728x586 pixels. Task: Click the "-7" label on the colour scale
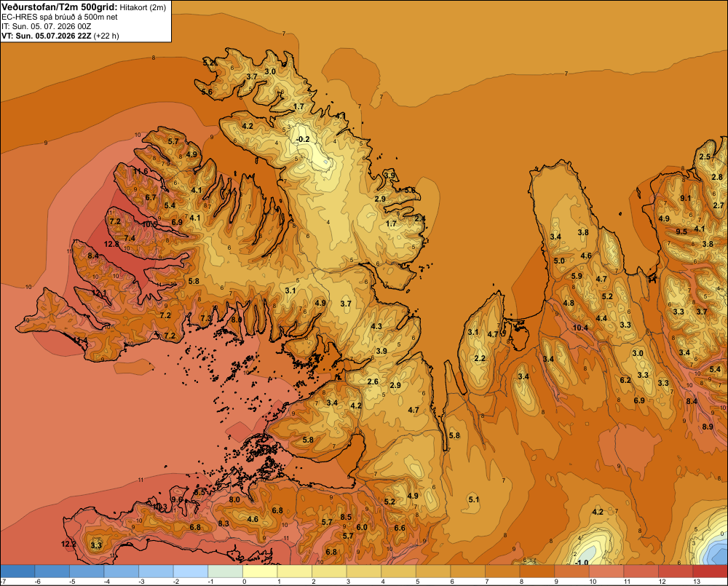tap(3, 582)
